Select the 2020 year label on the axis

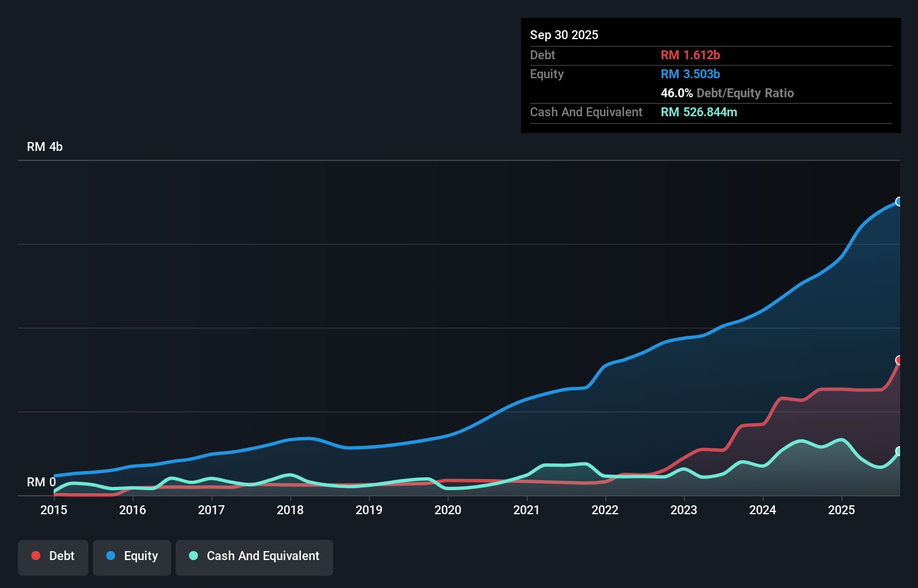tap(448, 510)
